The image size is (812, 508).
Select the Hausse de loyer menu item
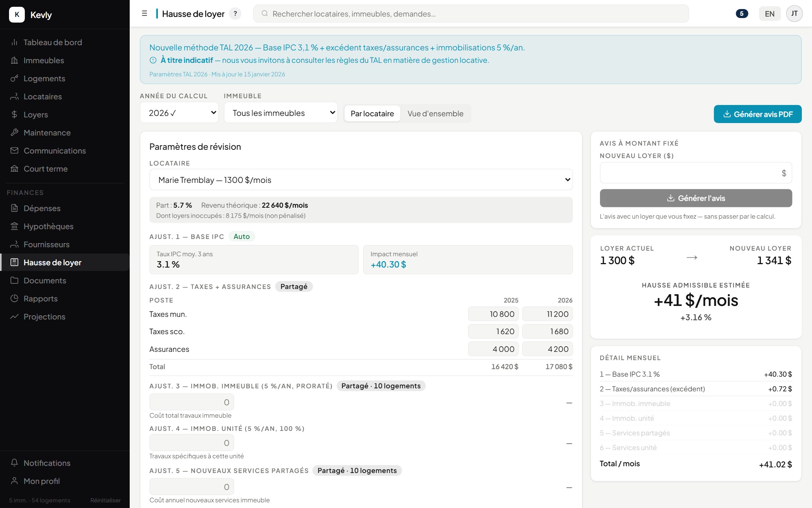pos(65,262)
